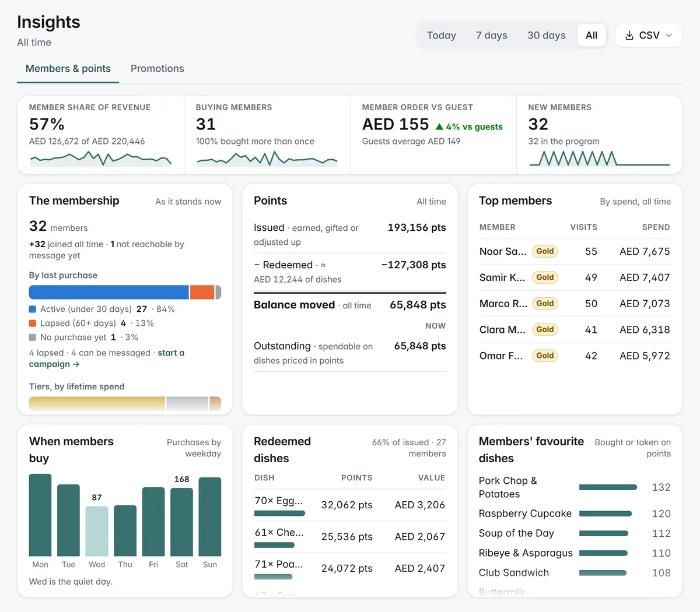Click the 57% member share value
The image size is (700, 612).
[x=47, y=124]
